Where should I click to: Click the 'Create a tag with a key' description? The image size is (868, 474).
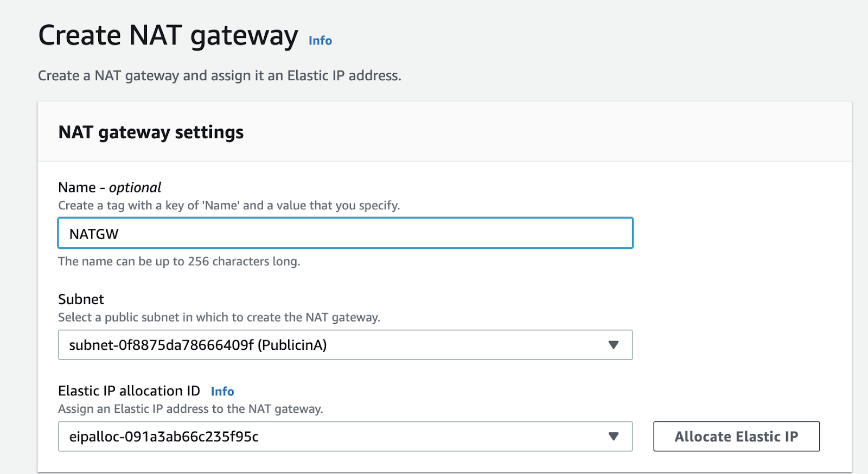click(x=229, y=206)
